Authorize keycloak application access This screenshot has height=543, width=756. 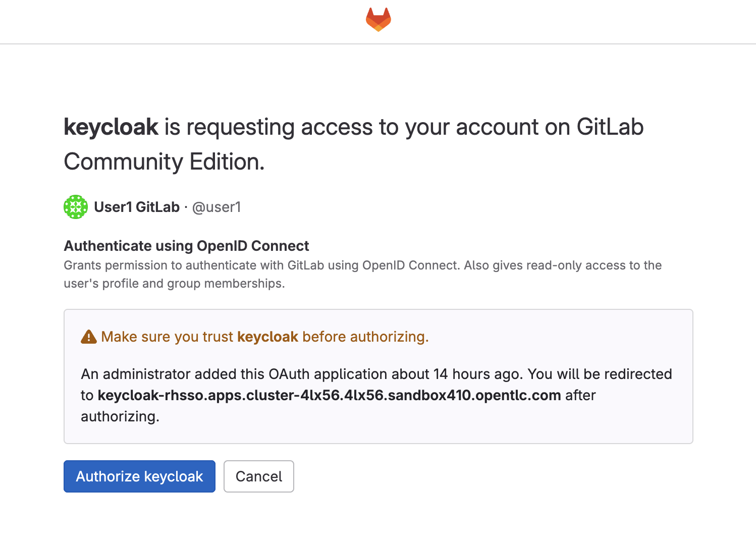click(139, 476)
